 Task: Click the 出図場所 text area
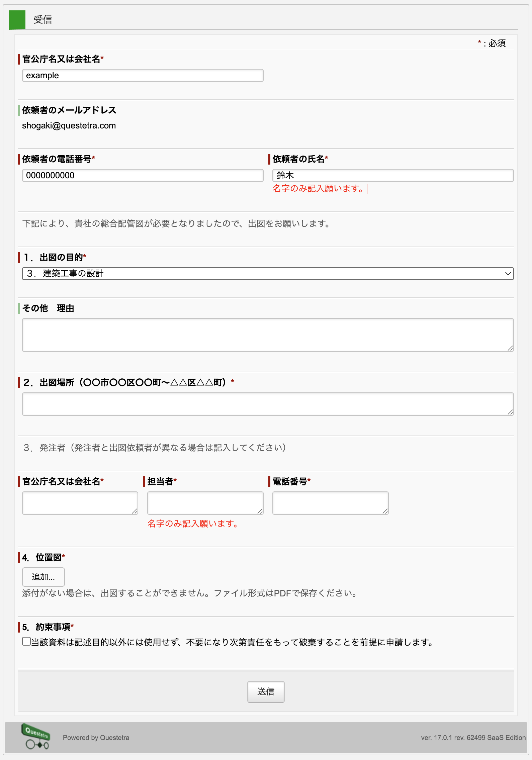(268, 404)
